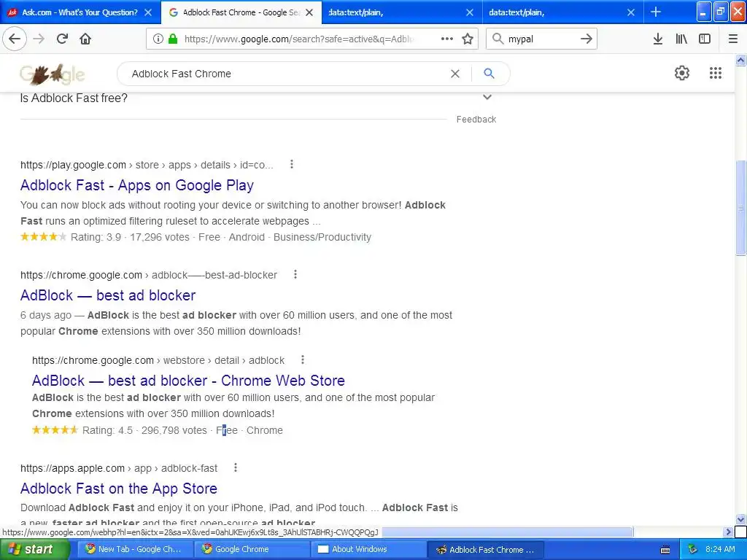Click 'Rating: 4.5 · 296,798 votes' text
The height and width of the screenshot is (560, 747).
(144, 430)
